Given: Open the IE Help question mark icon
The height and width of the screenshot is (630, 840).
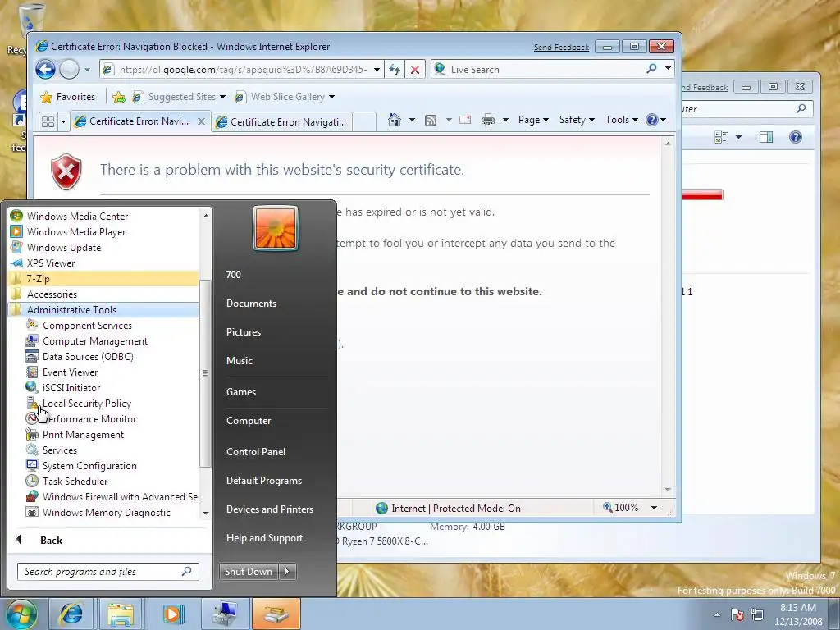Looking at the screenshot, I should coord(652,120).
